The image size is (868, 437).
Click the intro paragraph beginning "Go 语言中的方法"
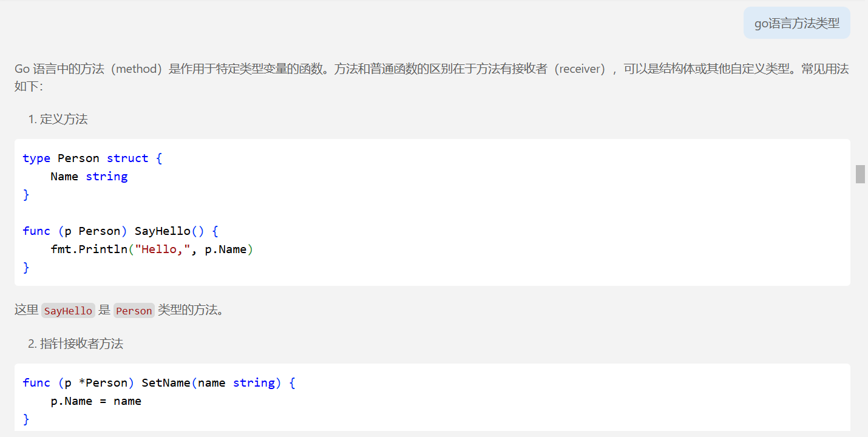432,77
